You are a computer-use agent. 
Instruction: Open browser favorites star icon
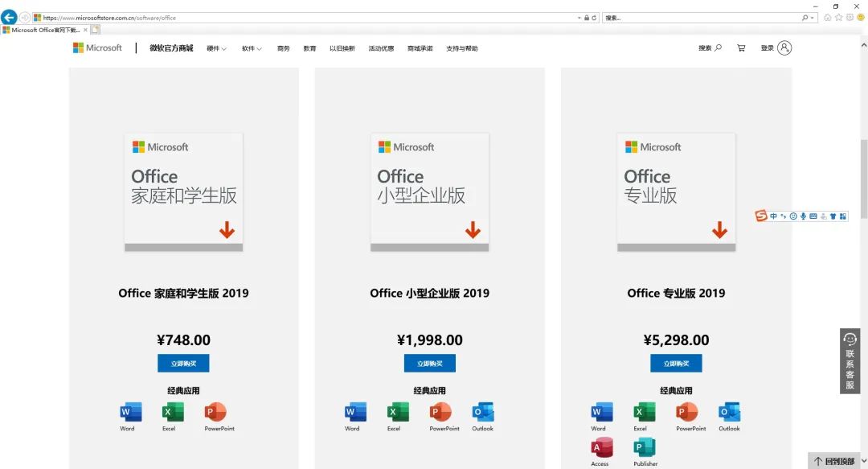838,17
